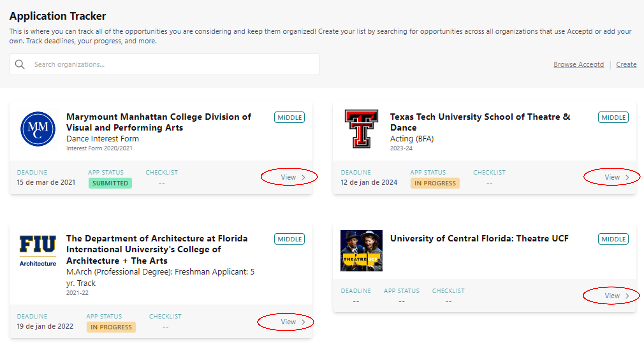Click the Texas Tech double-T logo

361,129
